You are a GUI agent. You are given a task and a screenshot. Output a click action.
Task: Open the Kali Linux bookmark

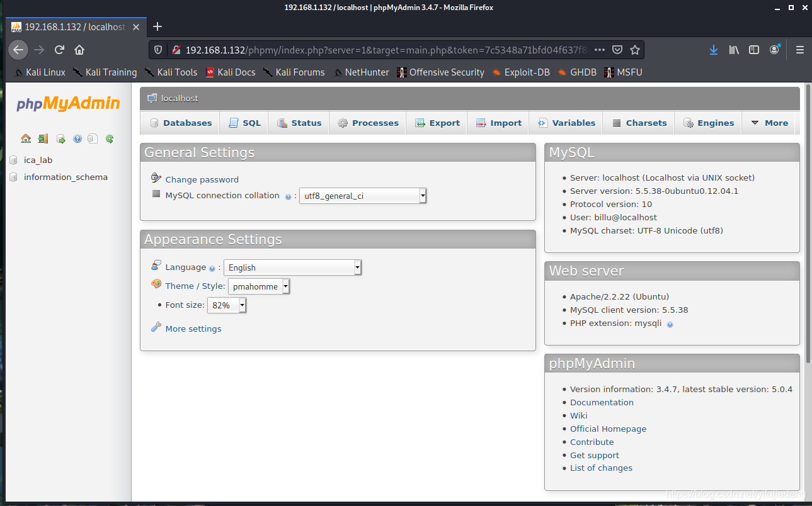click(x=40, y=72)
